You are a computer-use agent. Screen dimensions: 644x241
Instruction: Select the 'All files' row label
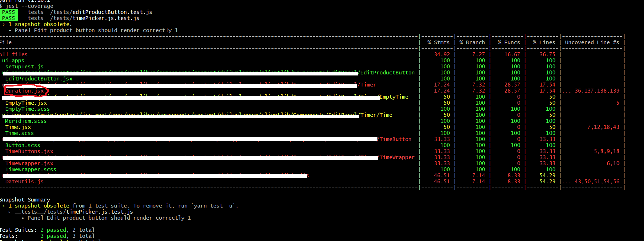pos(14,54)
